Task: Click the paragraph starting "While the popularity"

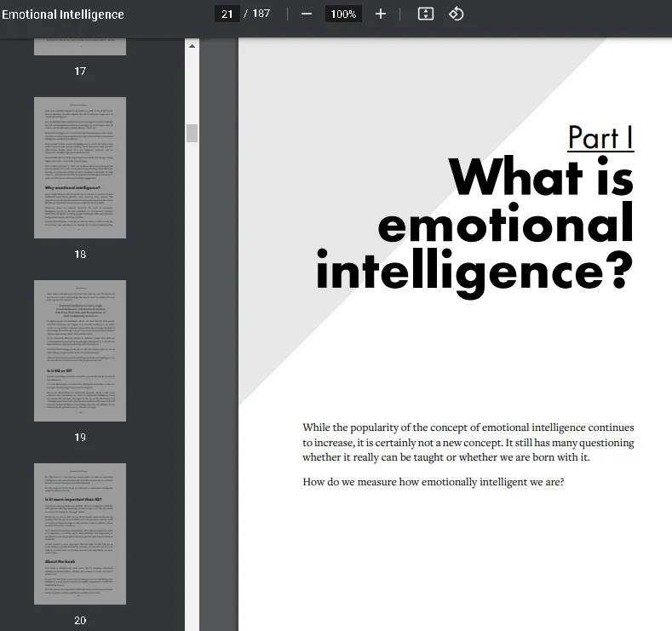Action: click(468, 442)
